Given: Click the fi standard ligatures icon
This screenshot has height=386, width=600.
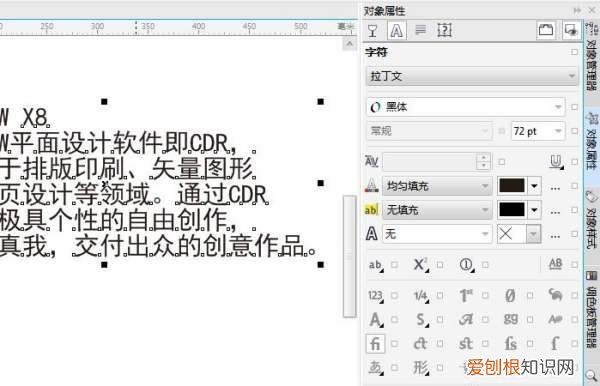Looking at the screenshot, I should (375, 344).
